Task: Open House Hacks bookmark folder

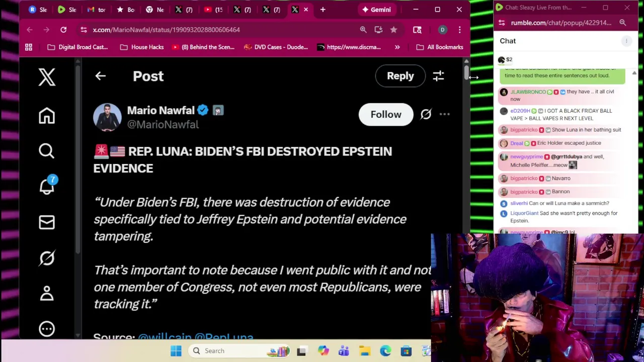Action: point(142,47)
